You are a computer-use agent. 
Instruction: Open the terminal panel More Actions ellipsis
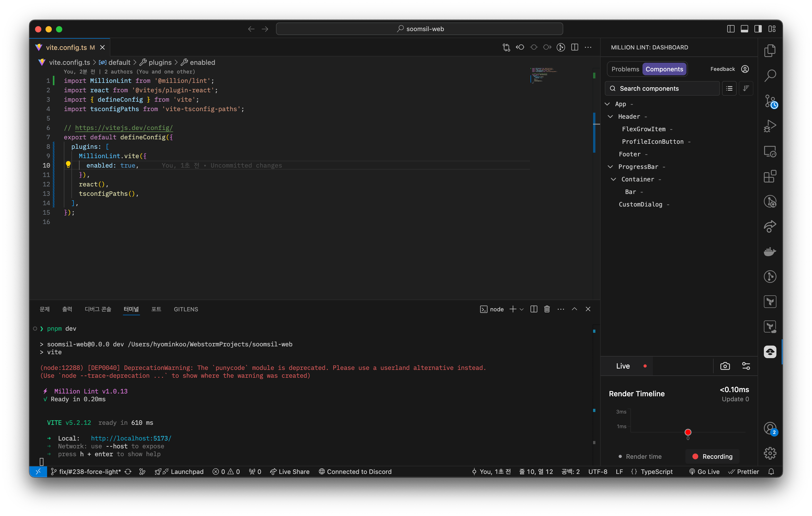pos(561,309)
